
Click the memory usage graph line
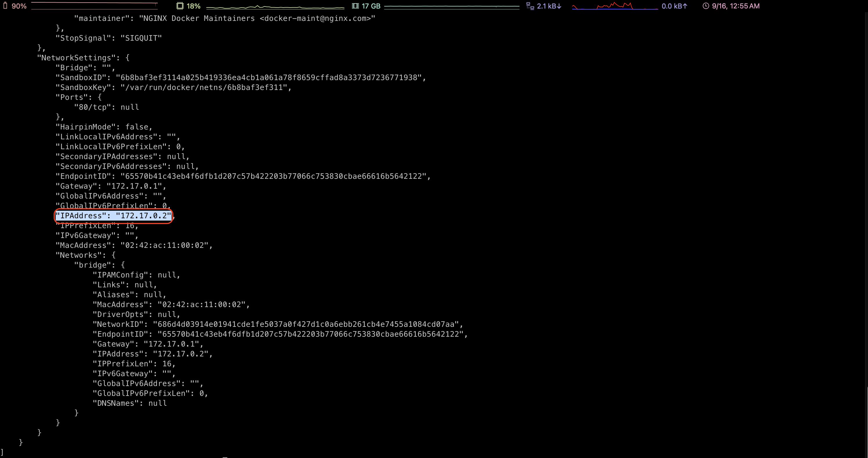point(451,6)
